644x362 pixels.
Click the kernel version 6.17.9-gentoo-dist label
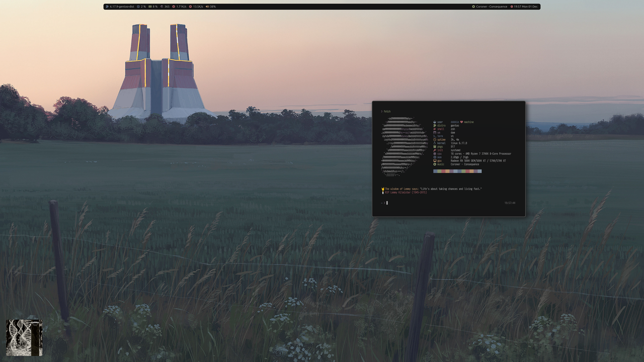122,7
